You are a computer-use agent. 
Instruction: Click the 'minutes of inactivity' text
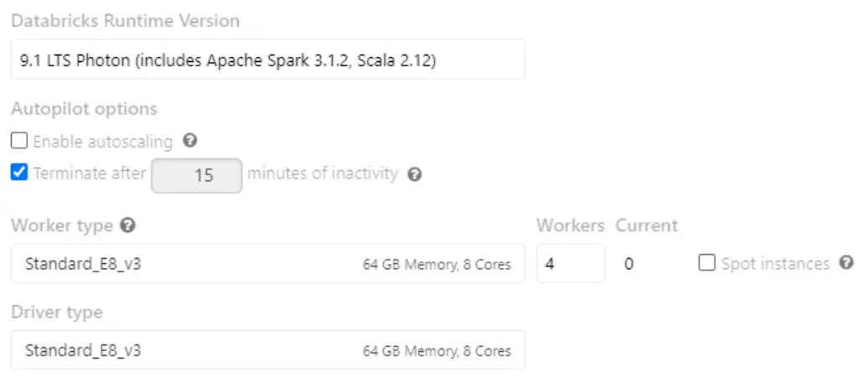tap(323, 173)
